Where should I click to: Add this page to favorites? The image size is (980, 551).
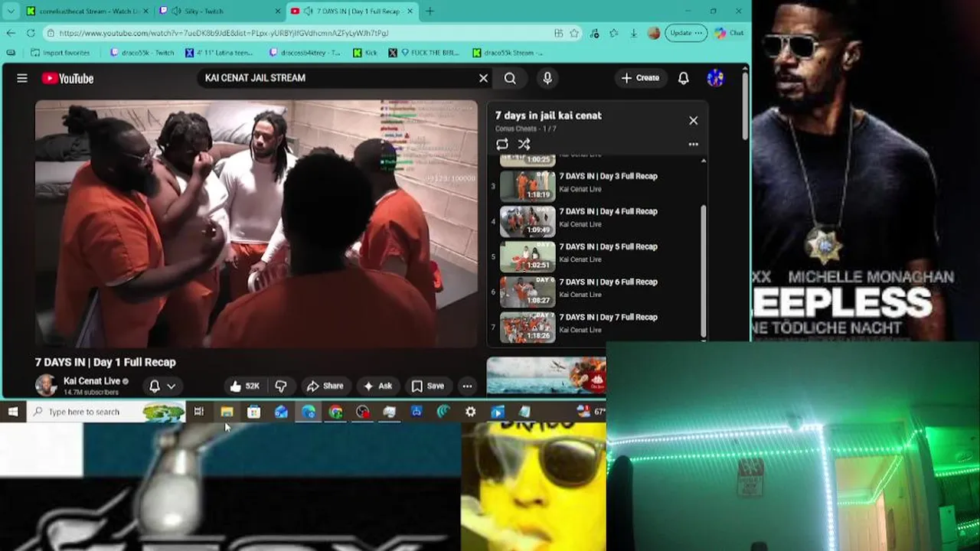[574, 33]
